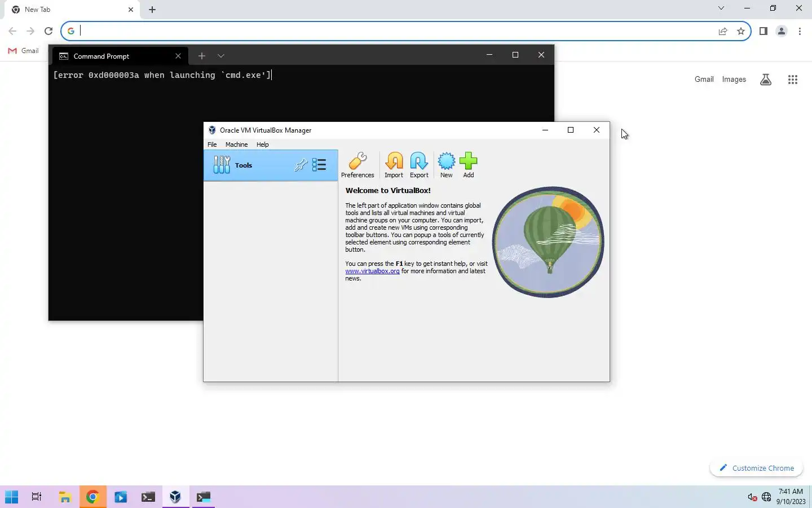Add an existing virtual machine
The height and width of the screenshot is (508, 812).
(x=468, y=165)
